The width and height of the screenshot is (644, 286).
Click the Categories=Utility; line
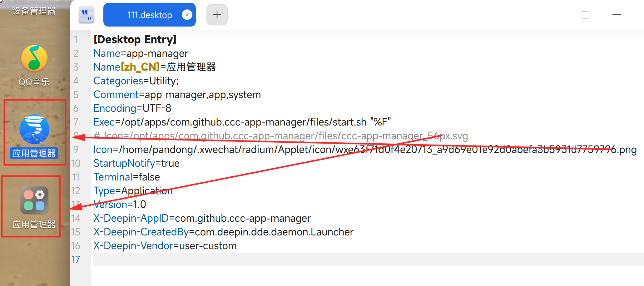[136, 81]
